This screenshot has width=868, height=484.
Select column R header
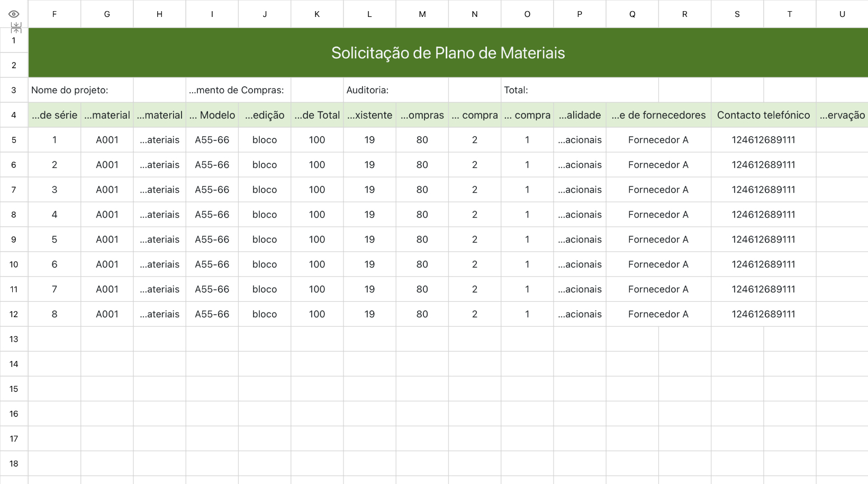click(x=685, y=14)
